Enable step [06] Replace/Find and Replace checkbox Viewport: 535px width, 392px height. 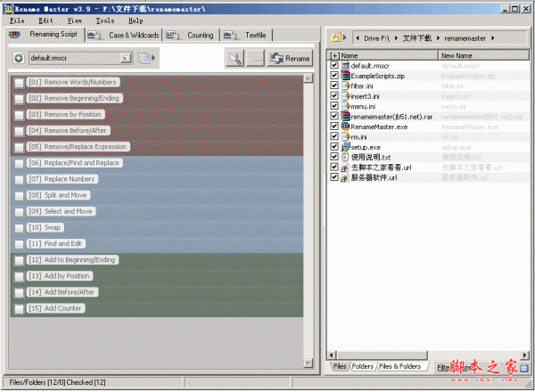click(x=19, y=163)
